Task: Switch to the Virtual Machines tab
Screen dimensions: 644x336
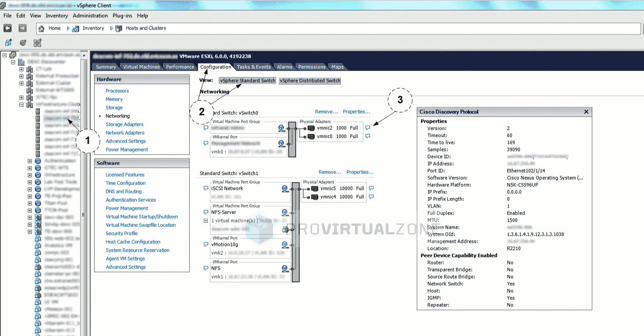Action: tap(141, 67)
